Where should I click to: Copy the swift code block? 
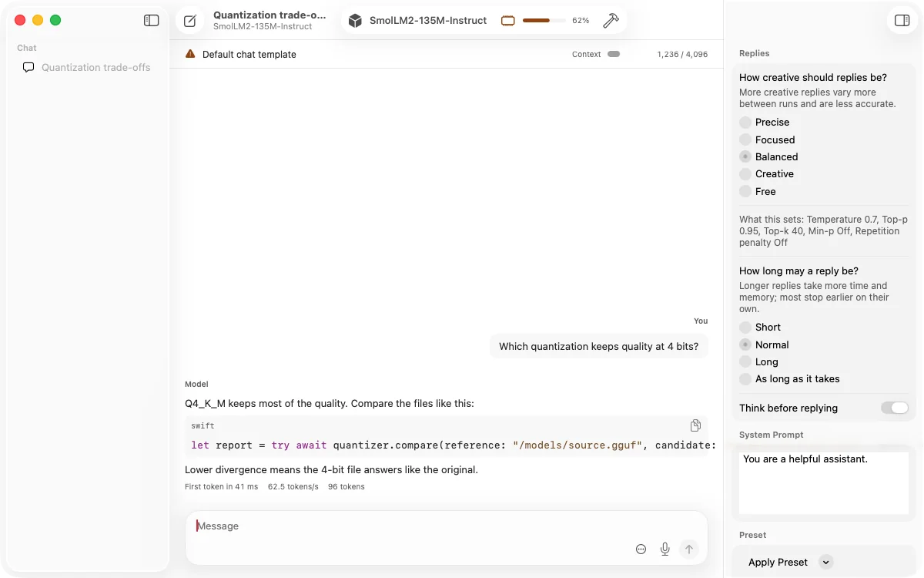click(x=695, y=425)
